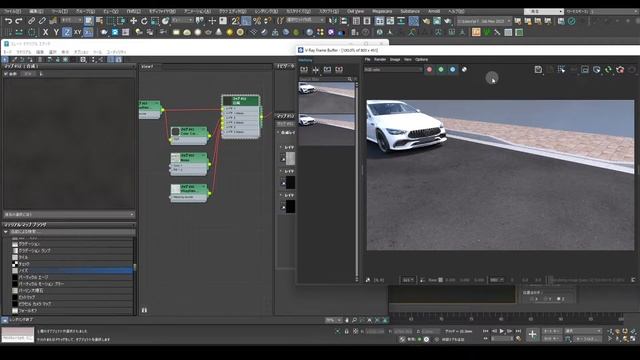Toggle the selection lock padlock icon
Image resolution: width=640 pixels, height=360 pixels.
(347, 331)
